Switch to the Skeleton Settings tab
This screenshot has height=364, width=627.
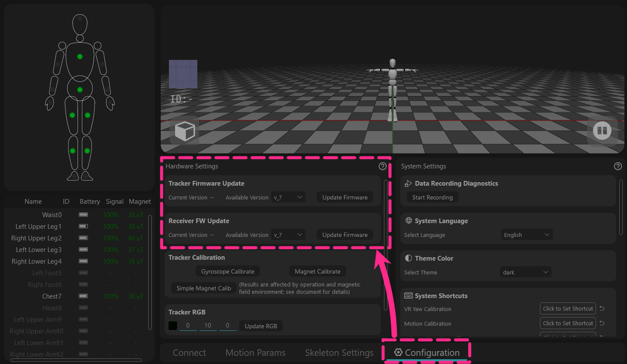[339, 353]
